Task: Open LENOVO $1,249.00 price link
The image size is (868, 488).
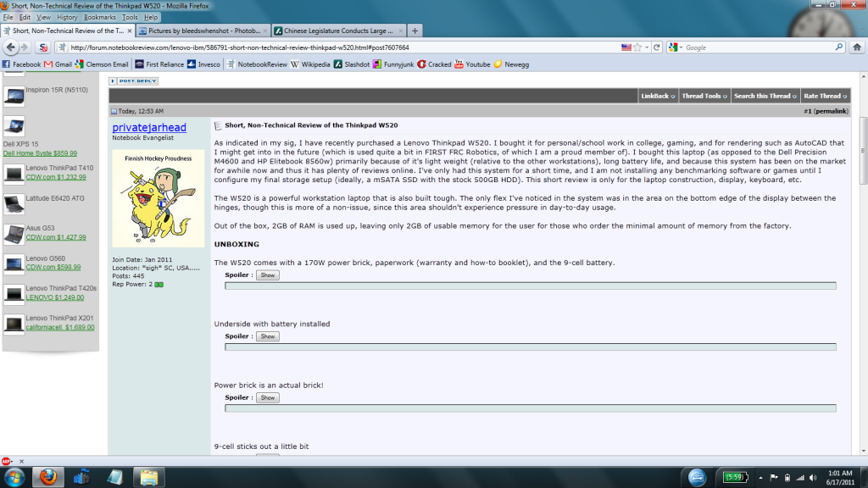Action: 55,297
